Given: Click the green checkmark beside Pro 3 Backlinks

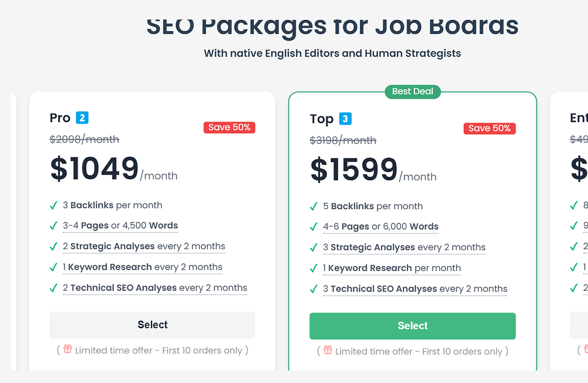Looking at the screenshot, I should (x=54, y=206).
